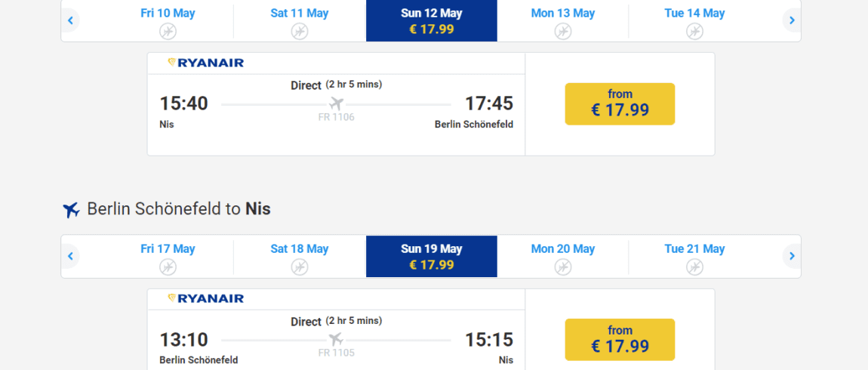Click Ryanair logo on outbound flight card
This screenshot has height=370, width=868.
coord(205,63)
